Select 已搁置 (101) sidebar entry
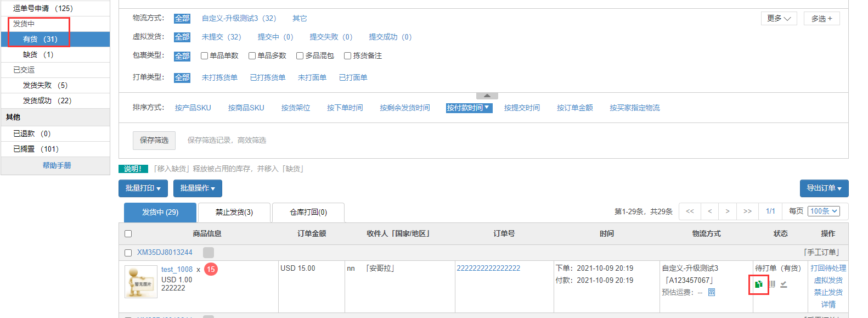This screenshot has height=318, width=868. [55, 149]
